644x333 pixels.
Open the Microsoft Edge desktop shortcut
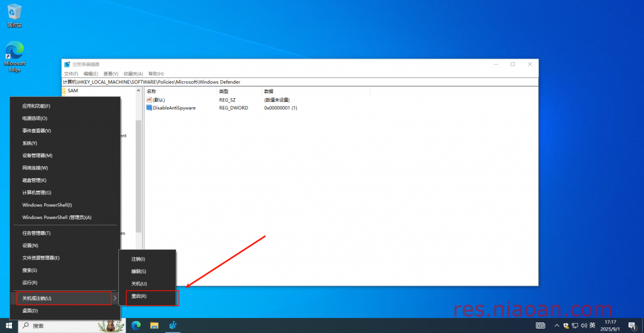(x=14, y=57)
